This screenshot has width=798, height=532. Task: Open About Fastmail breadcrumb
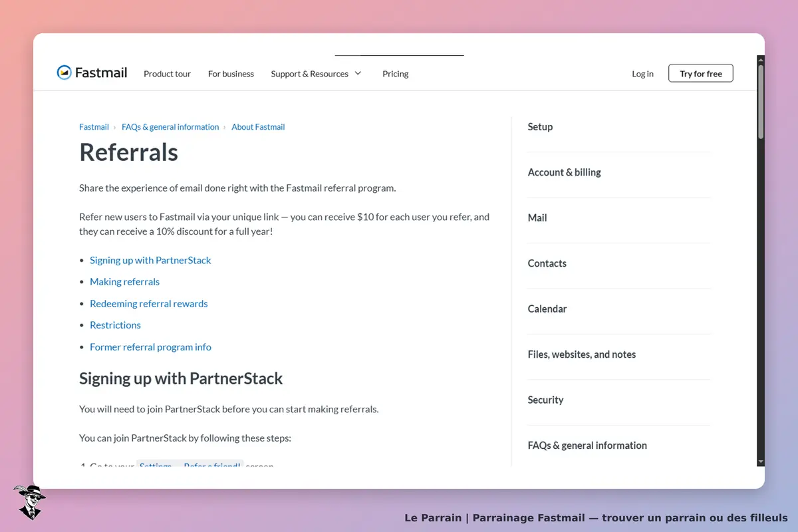click(258, 127)
